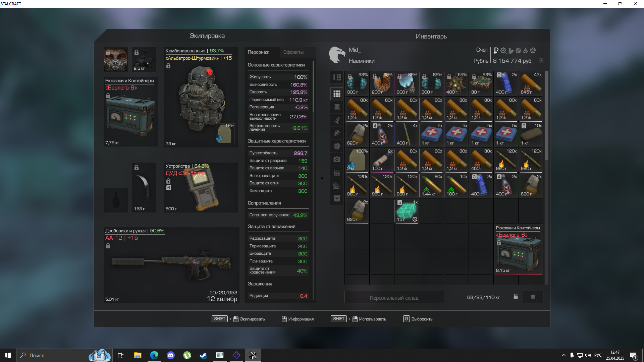Click the trash bin delete icon
Viewport: 644px width, 362px height.
[x=533, y=297]
